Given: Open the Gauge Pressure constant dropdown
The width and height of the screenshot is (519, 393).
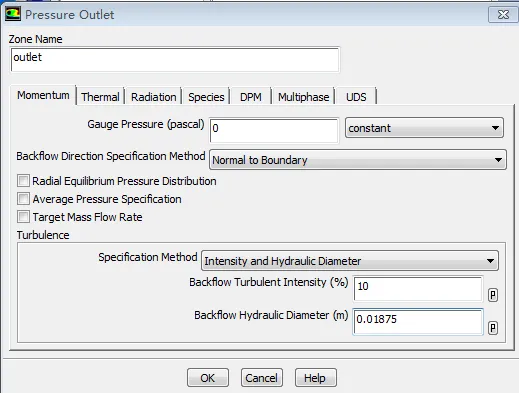Looking at the screenshot, I should tap(424, 128).
